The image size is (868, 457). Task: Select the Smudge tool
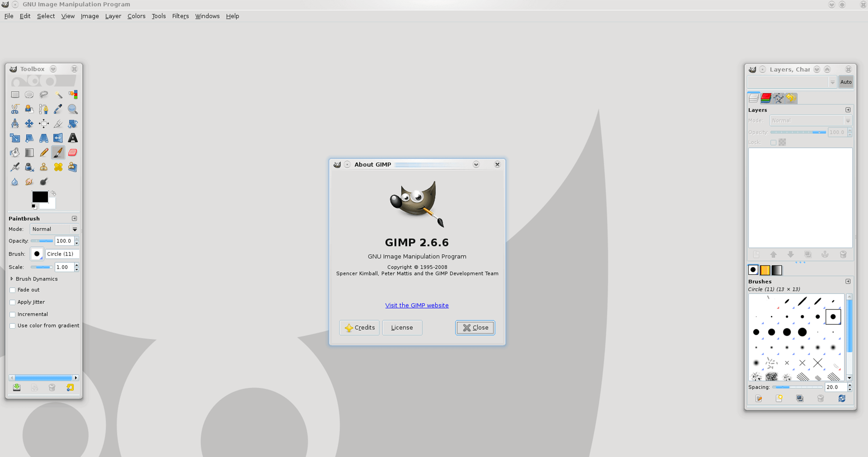[x=29, y=181]
